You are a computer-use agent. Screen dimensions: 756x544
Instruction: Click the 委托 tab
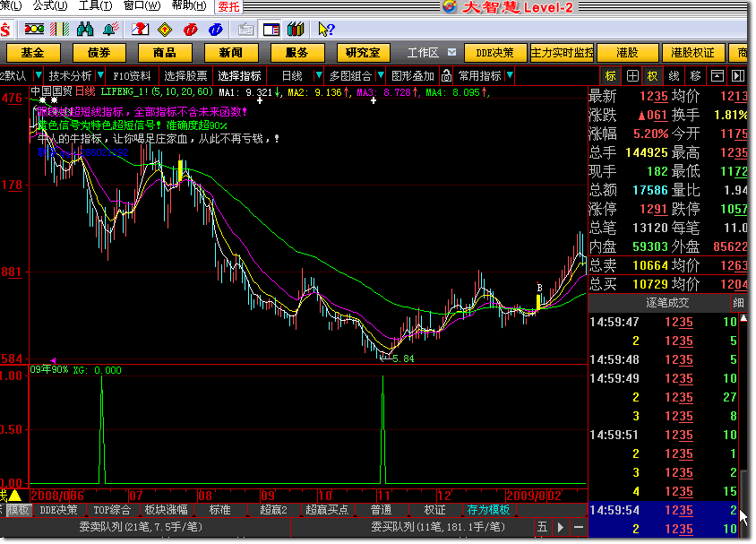tap(228, 6)
